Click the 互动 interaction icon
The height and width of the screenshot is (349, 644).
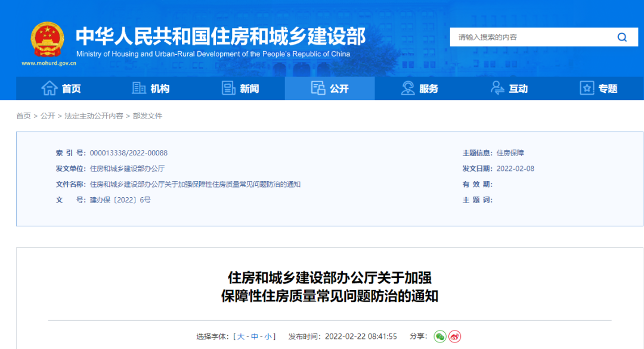(x=497, y=88)
